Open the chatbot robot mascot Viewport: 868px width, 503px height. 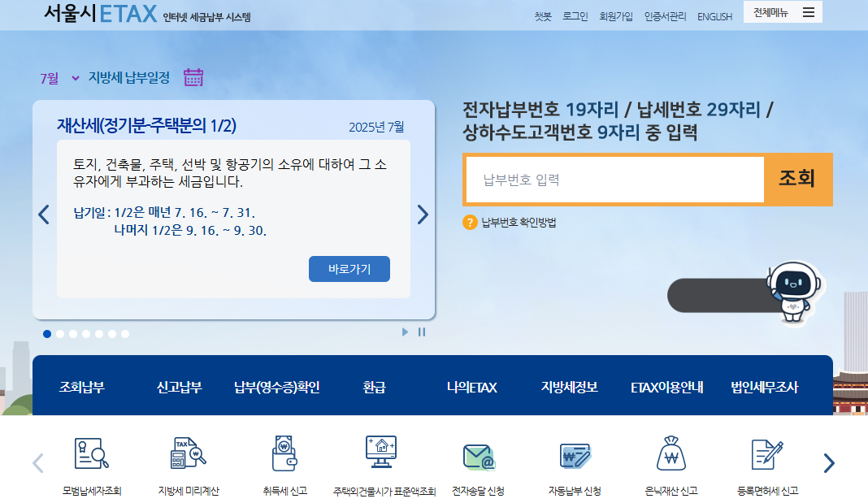click(x=795, y=292)
